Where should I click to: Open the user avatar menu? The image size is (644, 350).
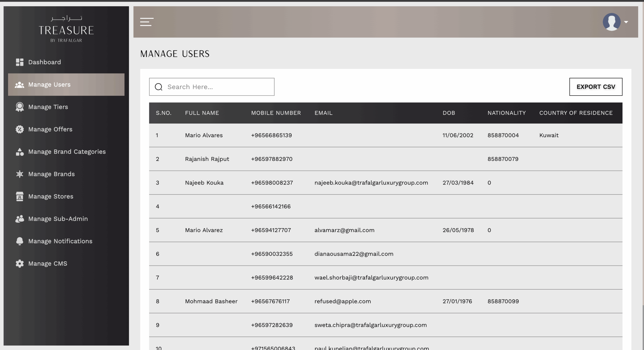click(x=612, y=22)
